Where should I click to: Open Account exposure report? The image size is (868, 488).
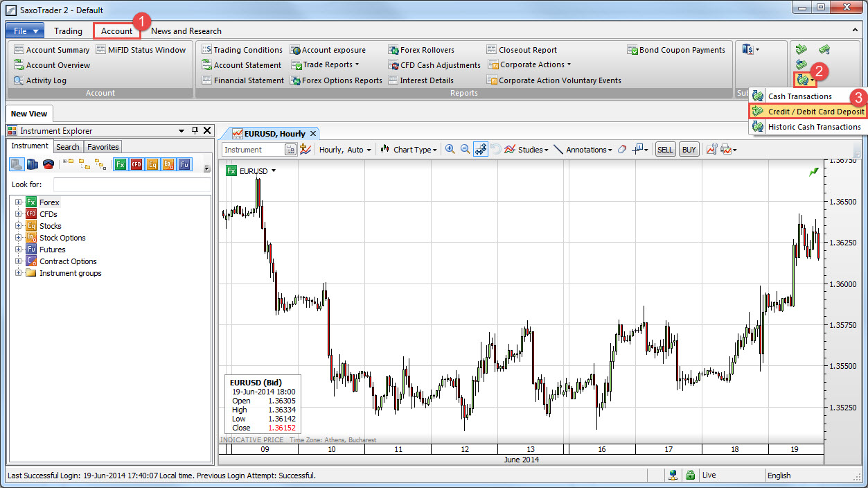[328, 50]
